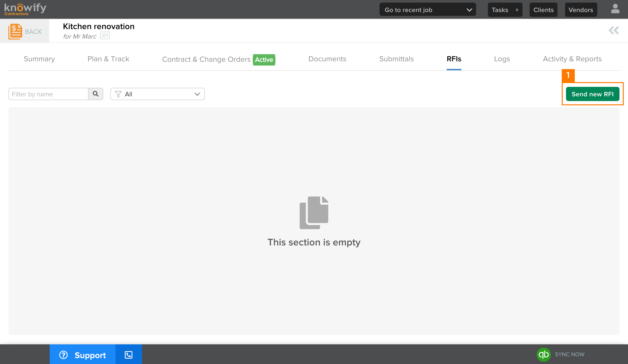Click the Active status badge
628x364 pixels.
pos(264,60)
